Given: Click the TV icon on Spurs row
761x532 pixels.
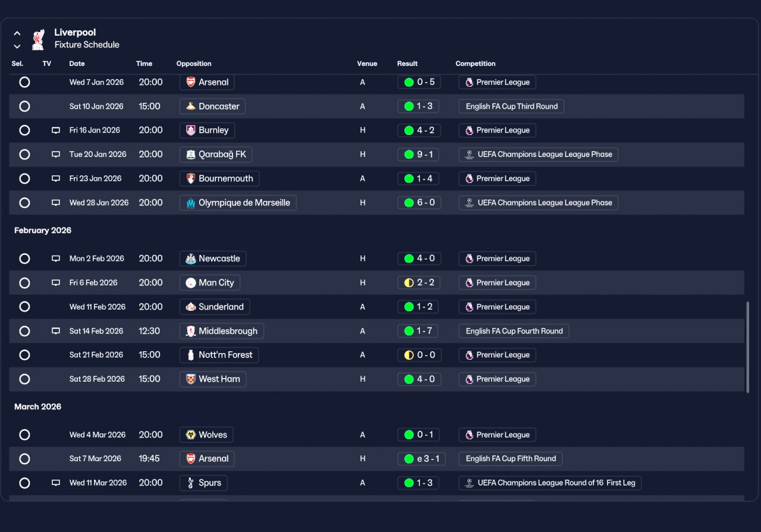Looking at the screenshot, I should [56, 483].
